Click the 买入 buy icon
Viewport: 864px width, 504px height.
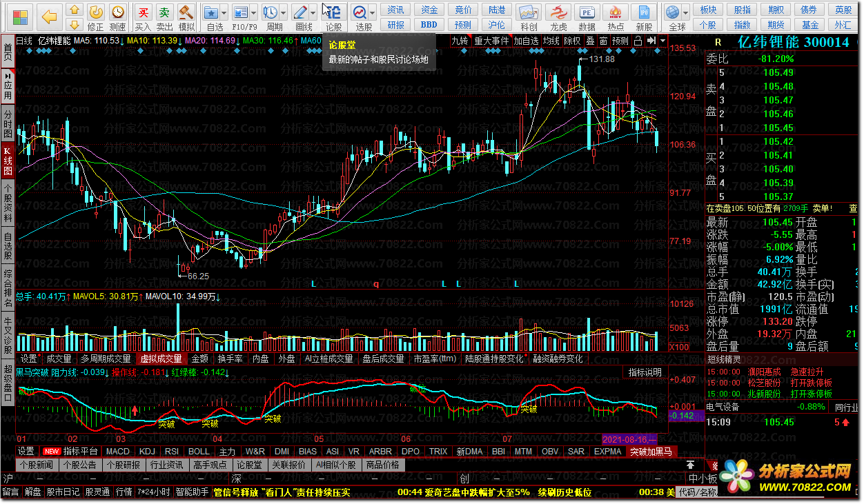143,18
